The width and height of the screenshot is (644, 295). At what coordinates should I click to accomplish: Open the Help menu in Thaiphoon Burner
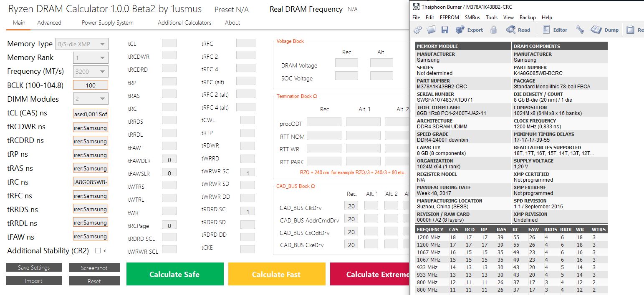pos(547,17)
